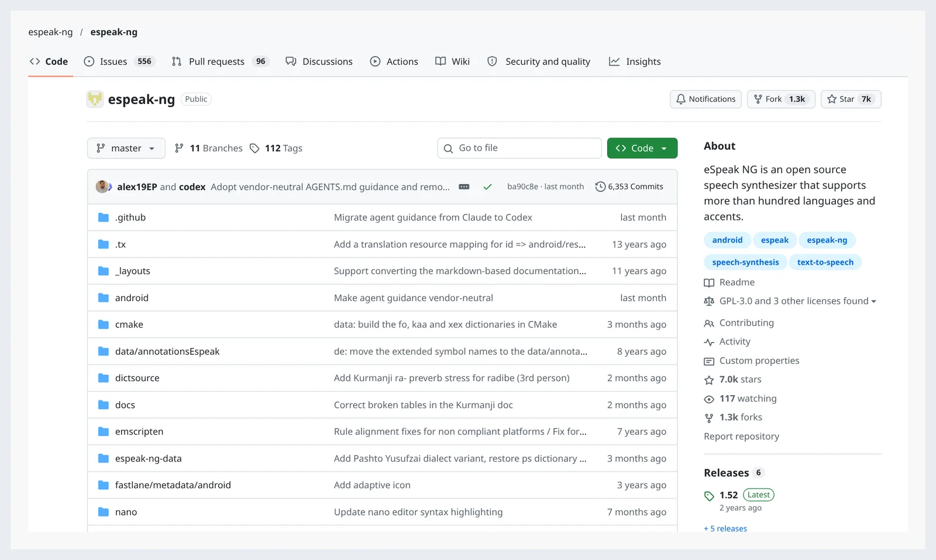This screenshot has height=560, width=936.
Task: Click the text-to-speech topic tag
Action: [825, 262]
